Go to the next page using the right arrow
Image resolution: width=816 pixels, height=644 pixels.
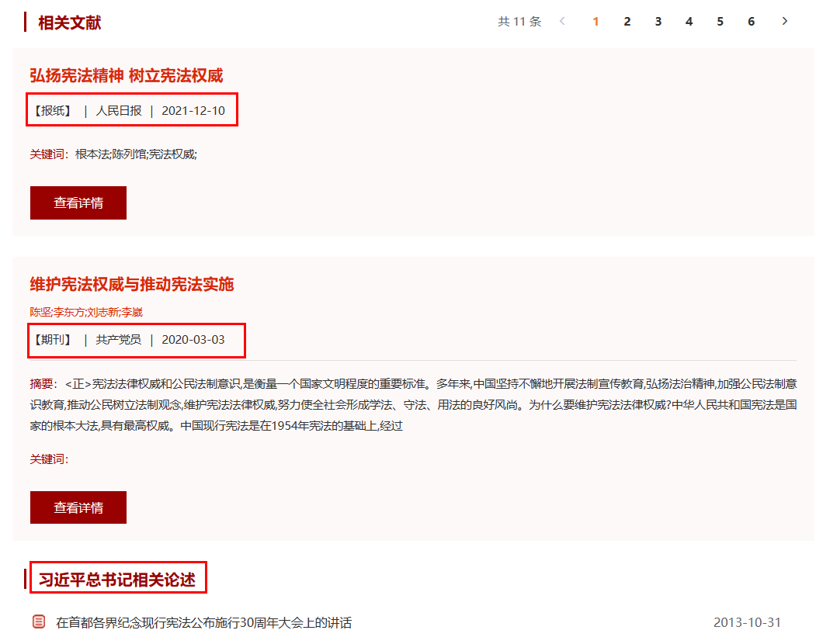[785, 21]
